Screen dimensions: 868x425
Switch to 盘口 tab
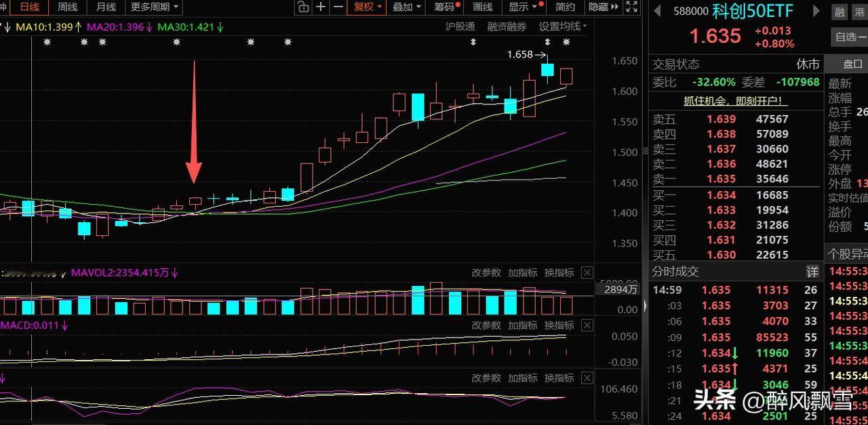pos(852,64)
